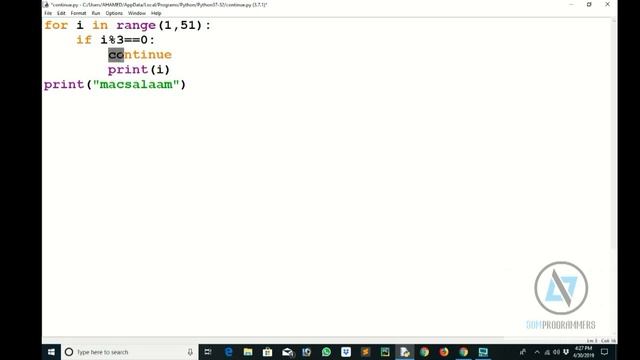Close the IDLE editor window

pos(607,4)
